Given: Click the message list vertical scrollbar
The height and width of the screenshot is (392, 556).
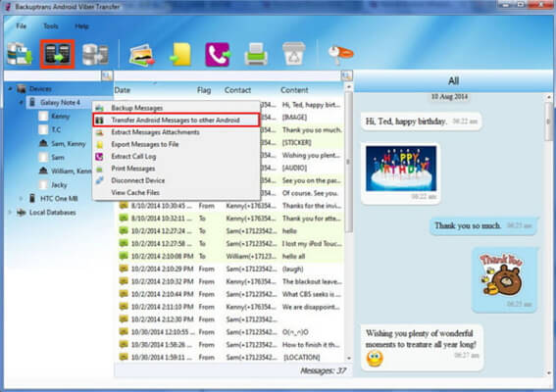Looking at the screenshot, I should tap(348, 162).
